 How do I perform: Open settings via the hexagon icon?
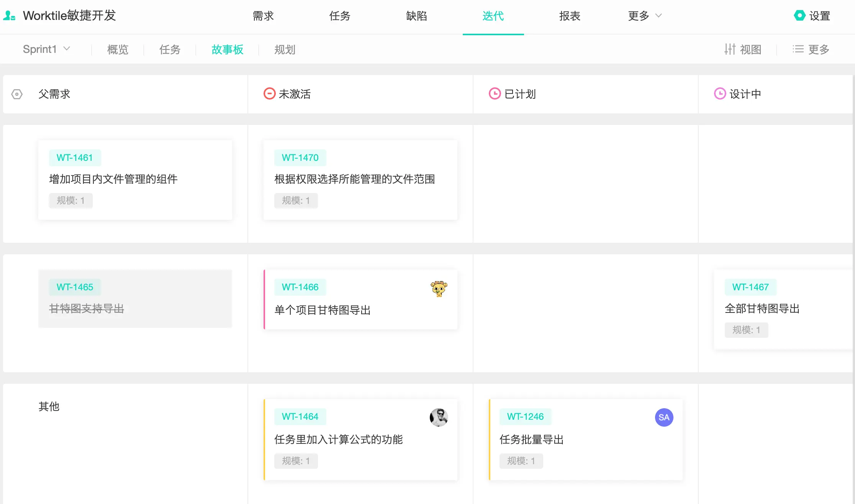799,16
